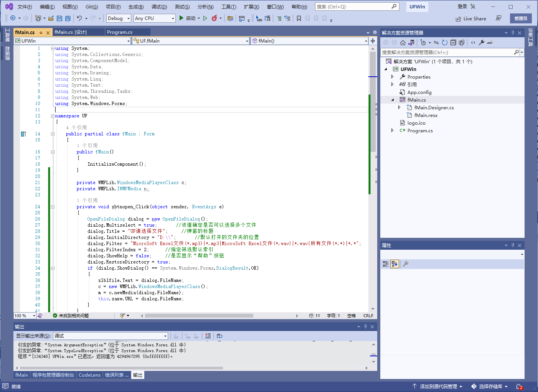Image resolution: width=538 pixels, height=392 pixels.
Task: Click the Clear All icon in Output panel
Action: point(208,336)
